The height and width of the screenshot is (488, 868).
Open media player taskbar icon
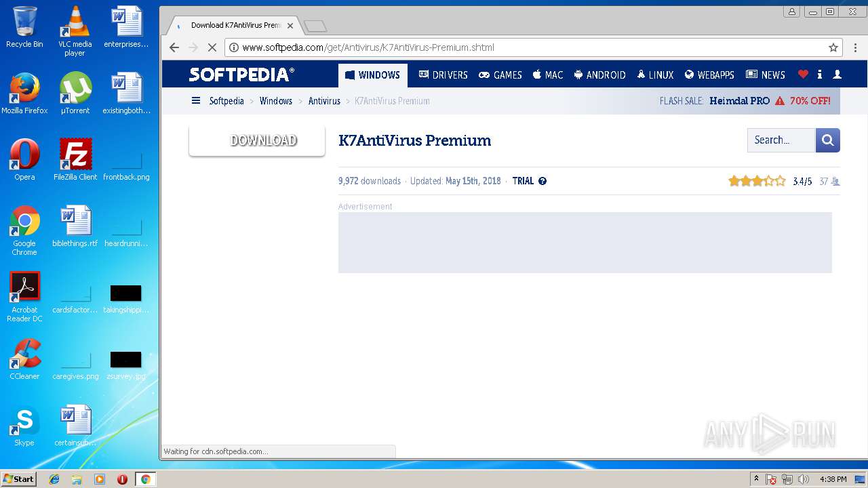[100, 479]
